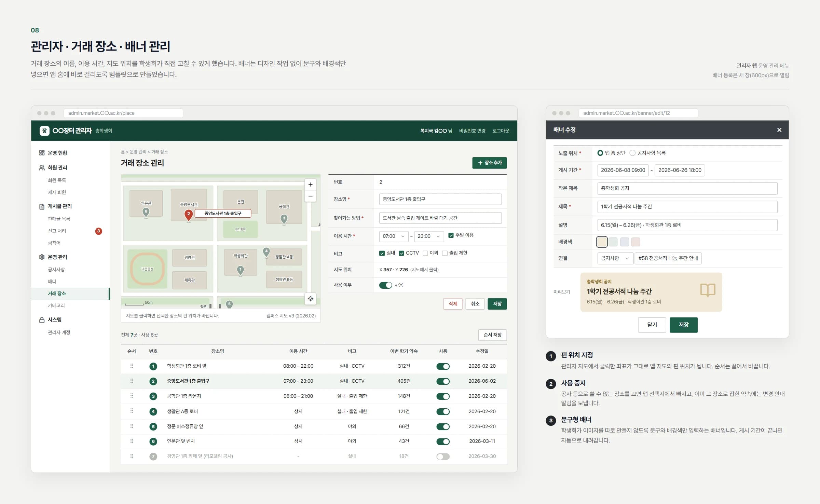This screenshot has height=504, width=820.
Task: Open 카테고리 menu in sidebar
Action: tap(56, 305)
